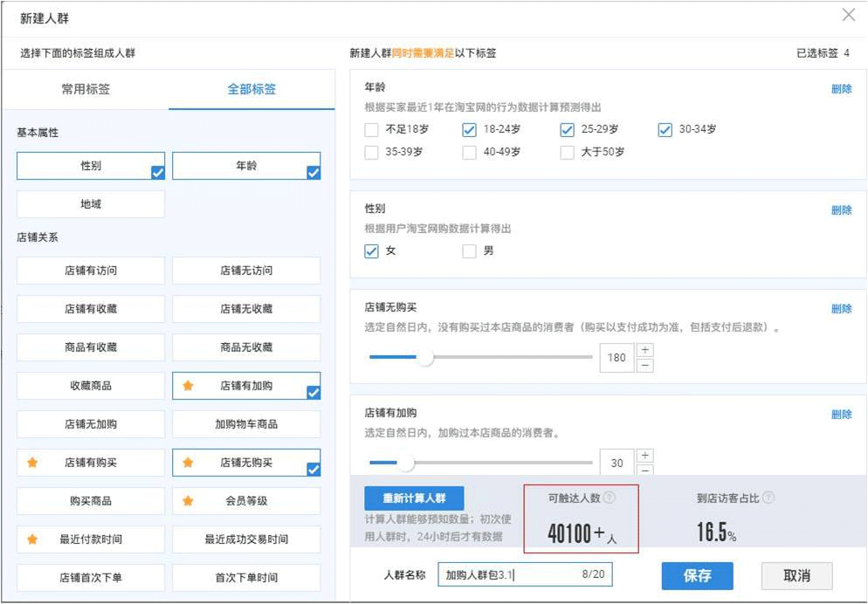Increase the 店铺无购买 days with plus
The width and height of the screenshot is (868, 604).
(x=645, y=350)
